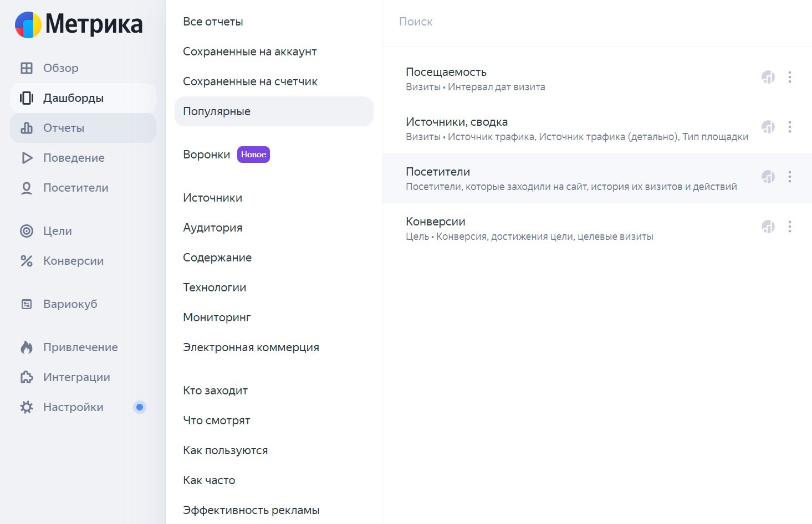The width and height of the screenshot is (812, 524).
Task: Open the Источники, сводка report
Action: (457, 122)
